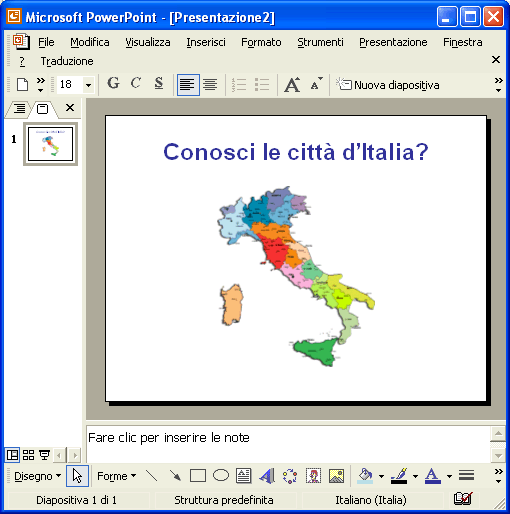This screenshot has width=510, height=514.
Task: Click pane scroll right arrow
Action: click(x=75, y=455)
